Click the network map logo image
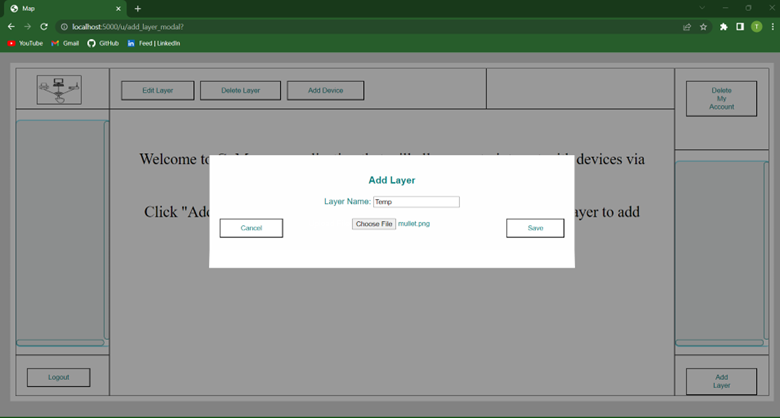 click(59, 90)
